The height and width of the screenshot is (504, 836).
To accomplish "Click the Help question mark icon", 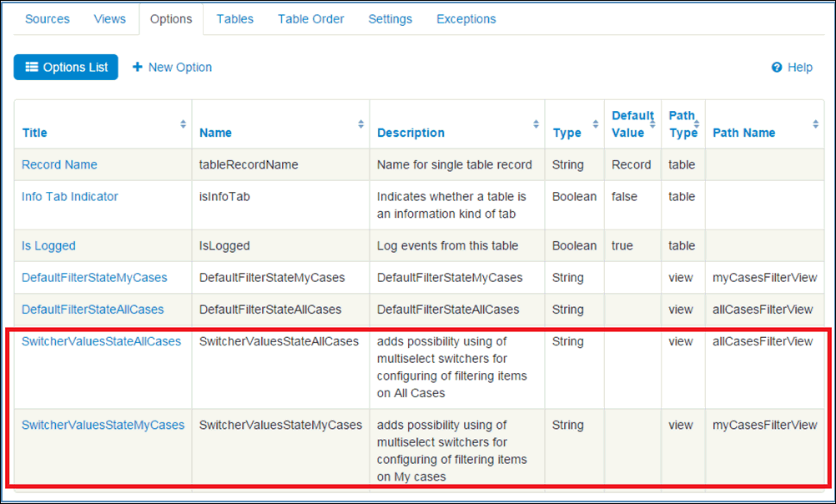I will (777, 68).
